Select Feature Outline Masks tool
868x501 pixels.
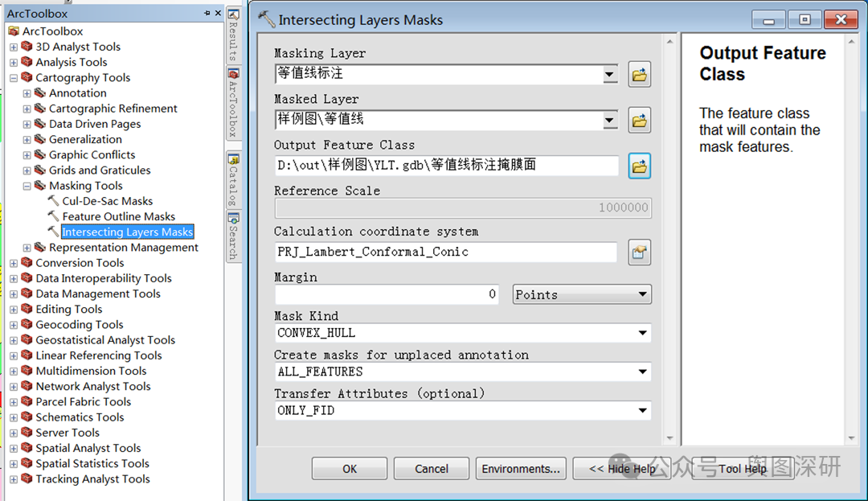(x=118, y=216)
